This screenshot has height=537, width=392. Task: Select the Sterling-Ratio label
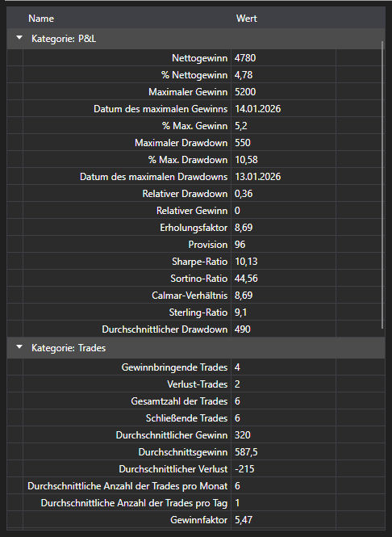[198, 313]
